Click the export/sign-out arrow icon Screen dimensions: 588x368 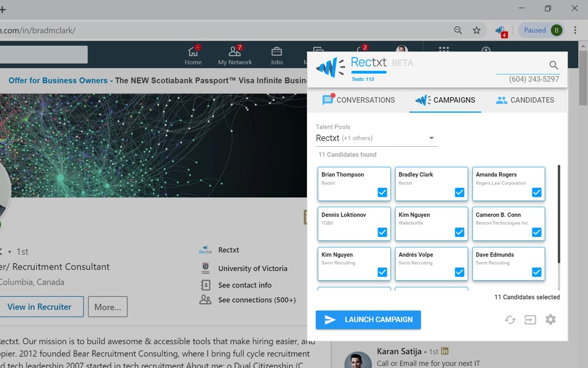[x=530, y=320]
